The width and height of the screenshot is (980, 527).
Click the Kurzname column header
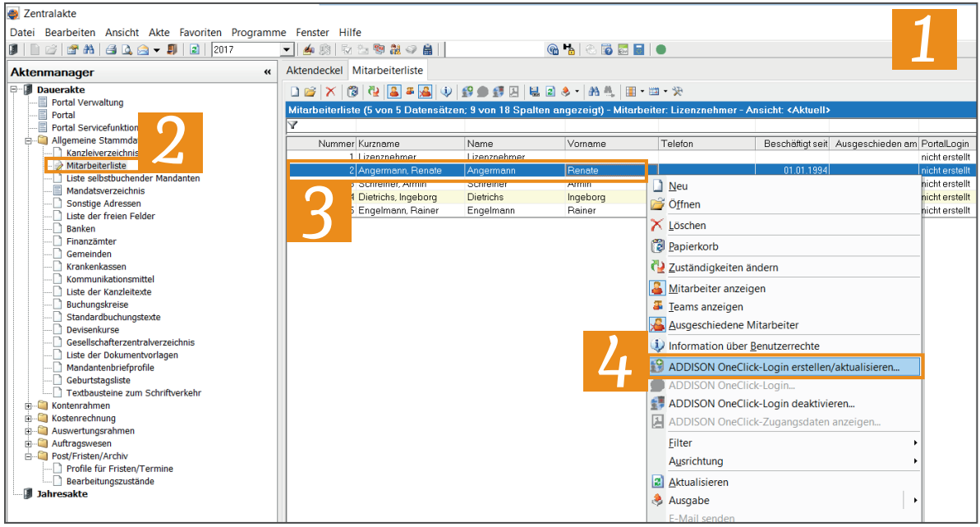point(410,144)
